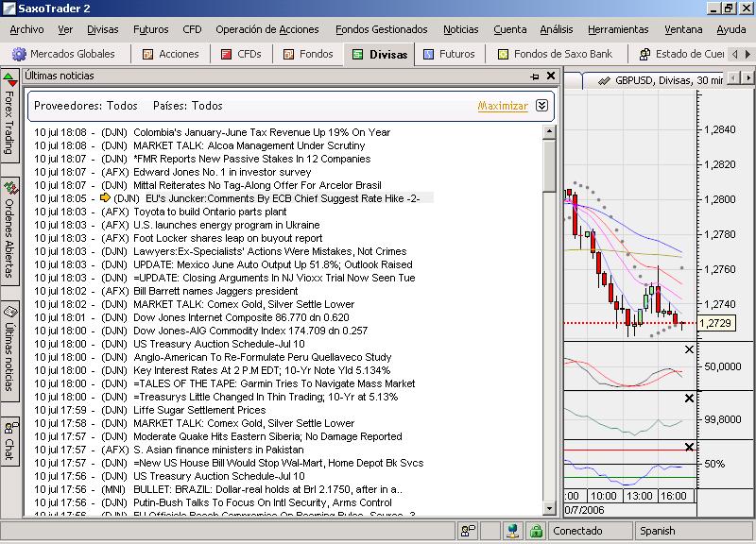Close the 99,8000 indicator sub-chart
Image resolution: width=756 pixels, height=544 pixels.
[x=690, y=398]
